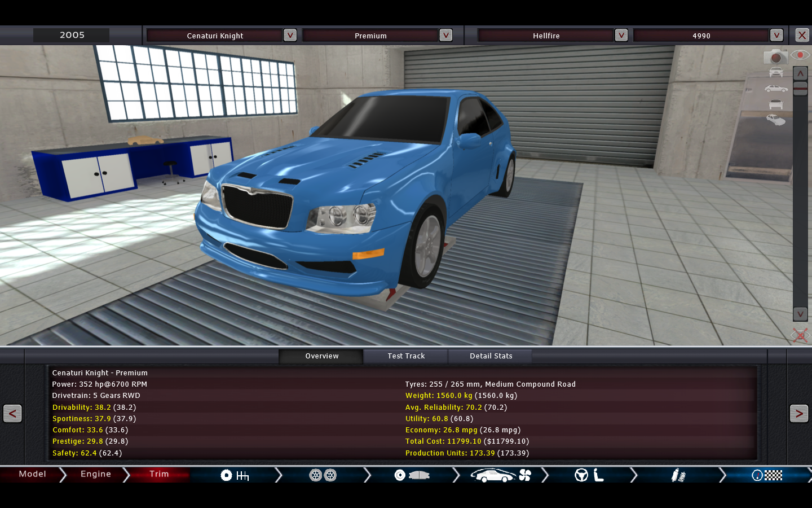
Task: Switch to the front car view icon
Action: [x=776, y=72]
